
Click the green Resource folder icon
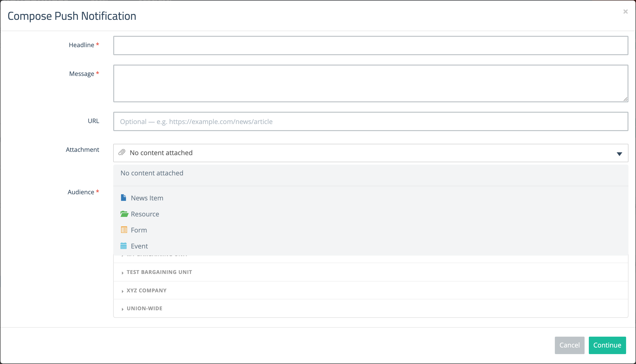point(124,214)
